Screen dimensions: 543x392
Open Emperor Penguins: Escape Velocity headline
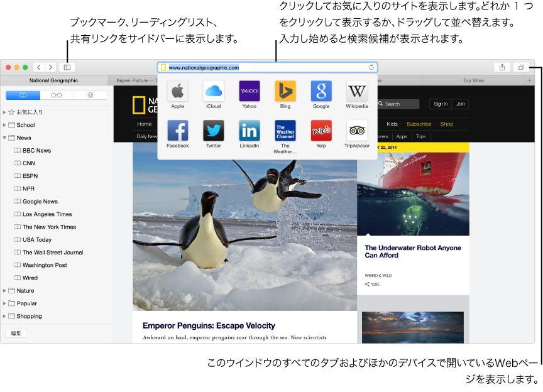[x=209, y=325]
